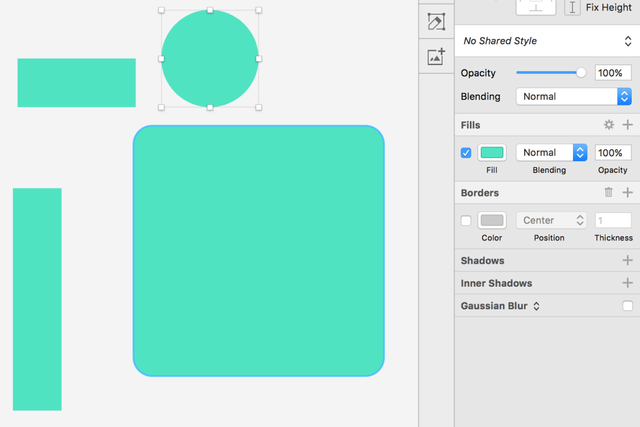Screen dimensions: 640x427
Task: Open fill Blending Normal dropdown
Action: [551, 153]
